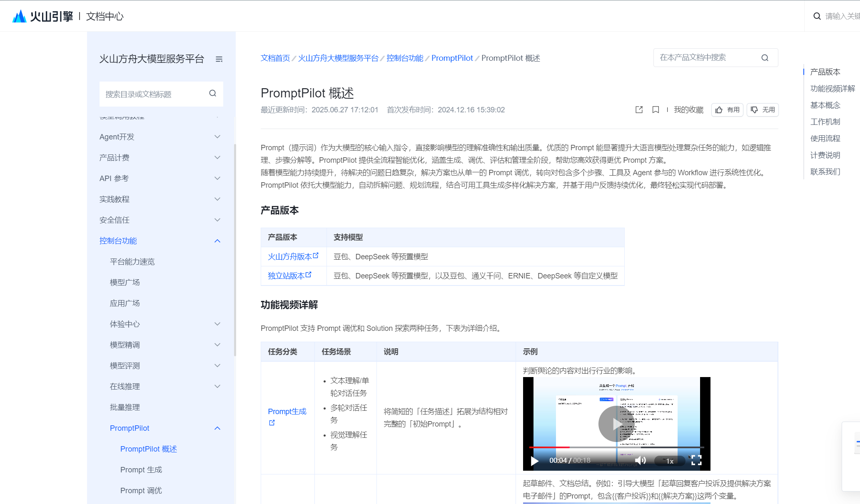The height and width of the screenshot is (504, 860).
Task: Mute the video volume icon
Action: 641,460
